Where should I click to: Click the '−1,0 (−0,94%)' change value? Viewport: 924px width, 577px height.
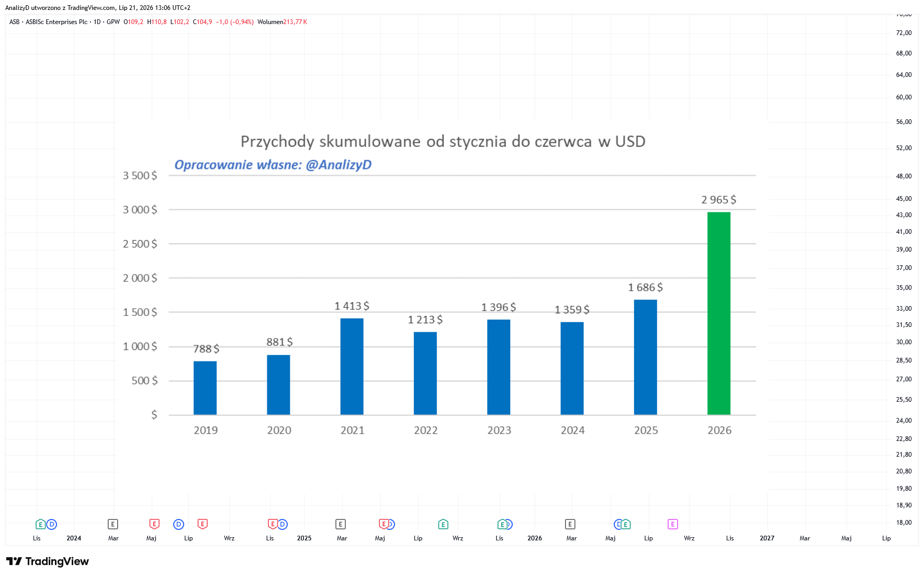235,22
